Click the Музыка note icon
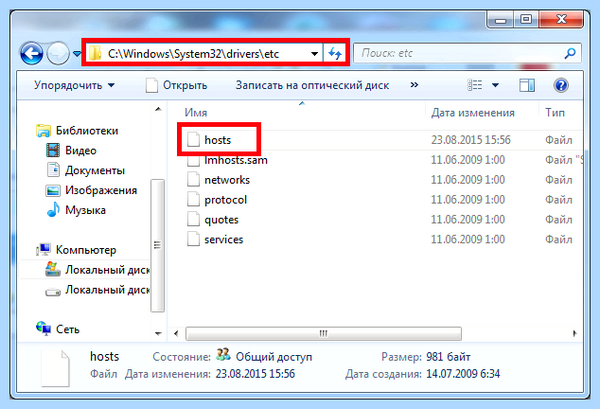The height and width of the screenshot is (409, 600). point(53,209)
